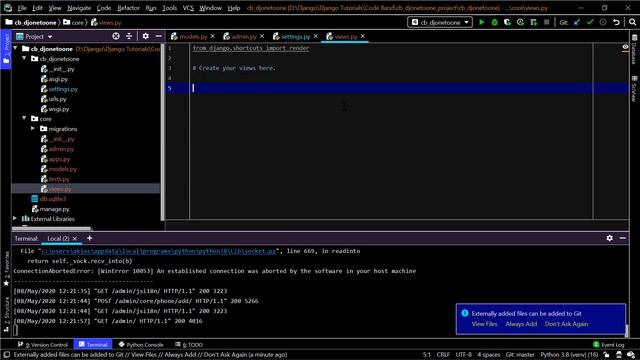Image resolution: width=640 pixels, height=360 pixels.
Task: Open core models.py in project tree
Action: [59, 169]
